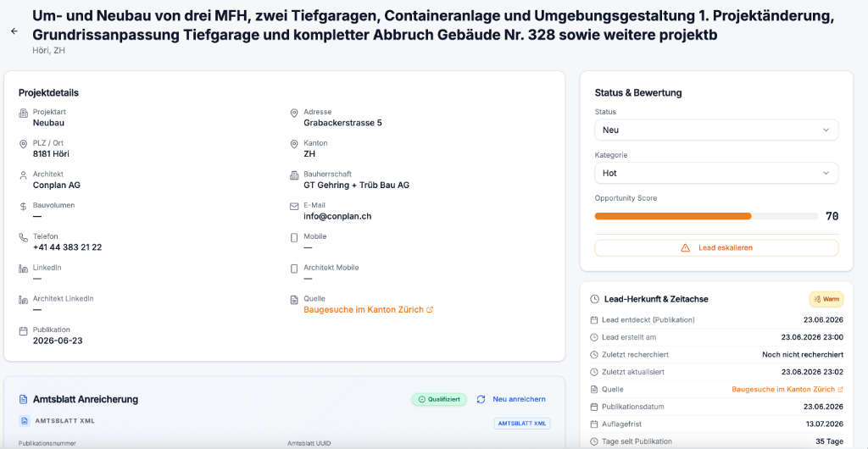Click the Projektart building icon
Viewport: 868px width, 449px height.
point(23,114)
